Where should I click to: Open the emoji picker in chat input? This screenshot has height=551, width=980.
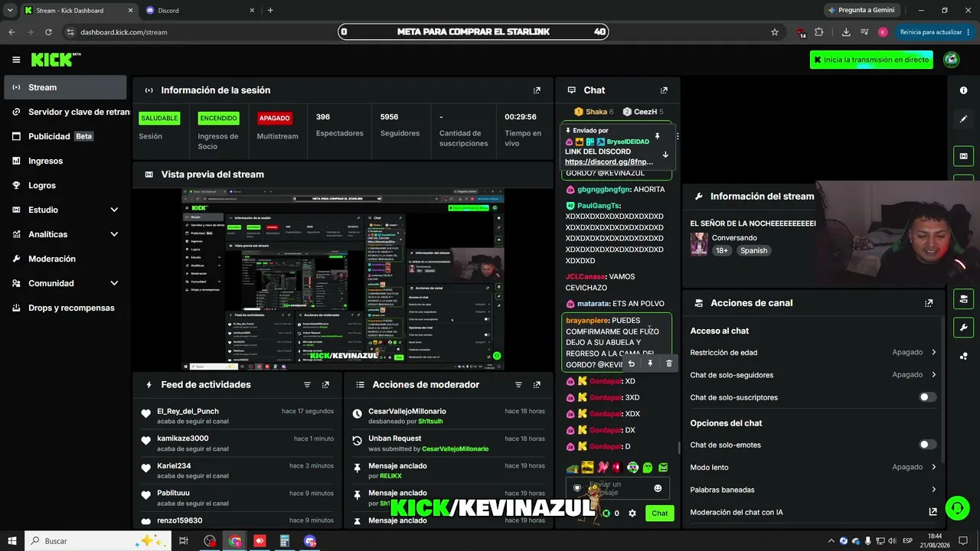658,488
